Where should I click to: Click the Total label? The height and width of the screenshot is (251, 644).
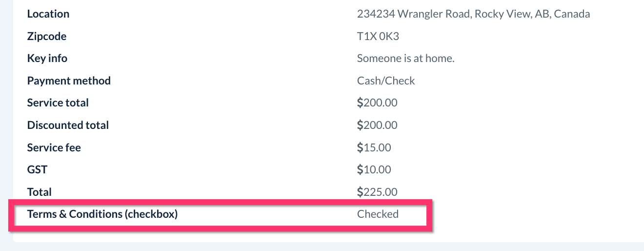tap(40, 192)
